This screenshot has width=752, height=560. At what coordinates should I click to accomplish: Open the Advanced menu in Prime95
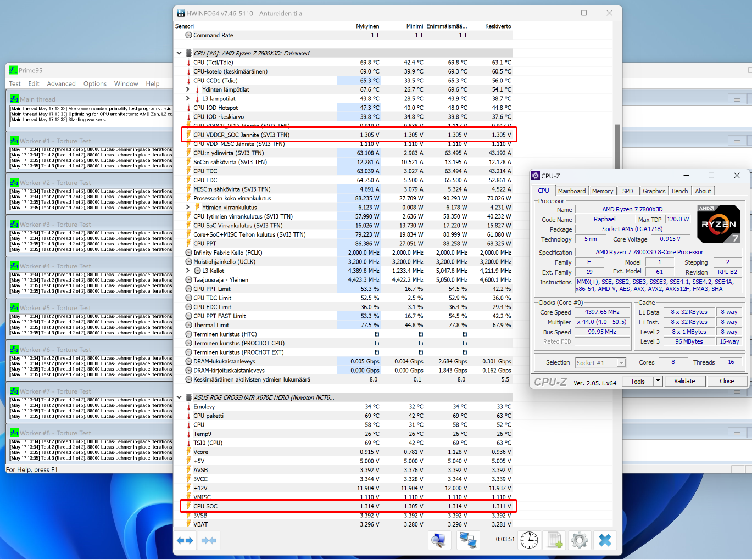(x=62, y=84)
